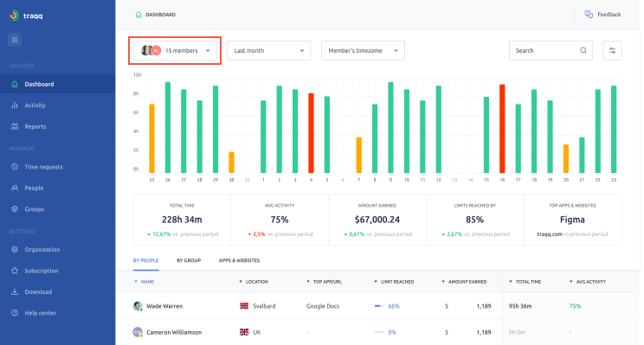Click the AMOUNT EARNED $67,000.24 card
The width and height of the screenshot is (644, 345).
377,220
